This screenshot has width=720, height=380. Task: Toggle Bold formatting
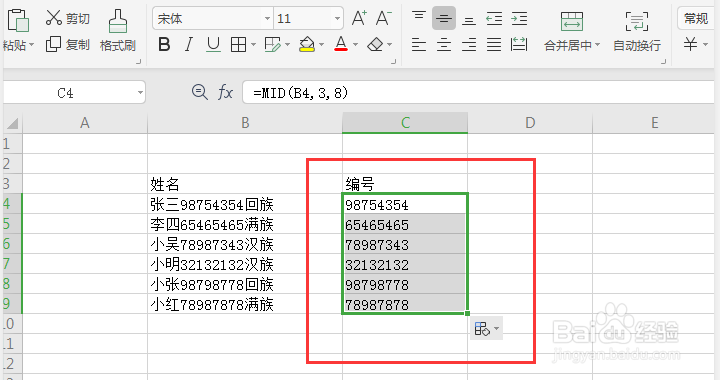pos(164,45)
